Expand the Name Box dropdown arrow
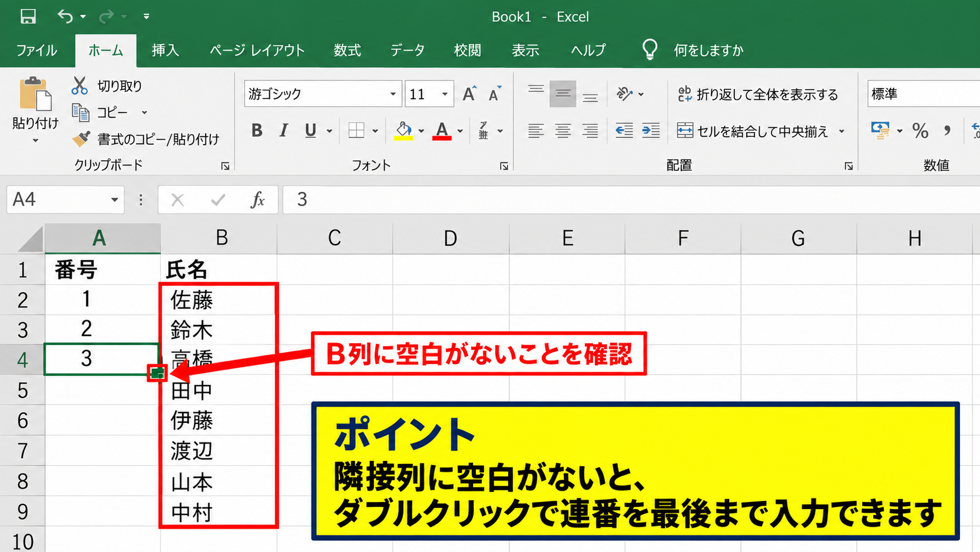 tap(115, 200)
